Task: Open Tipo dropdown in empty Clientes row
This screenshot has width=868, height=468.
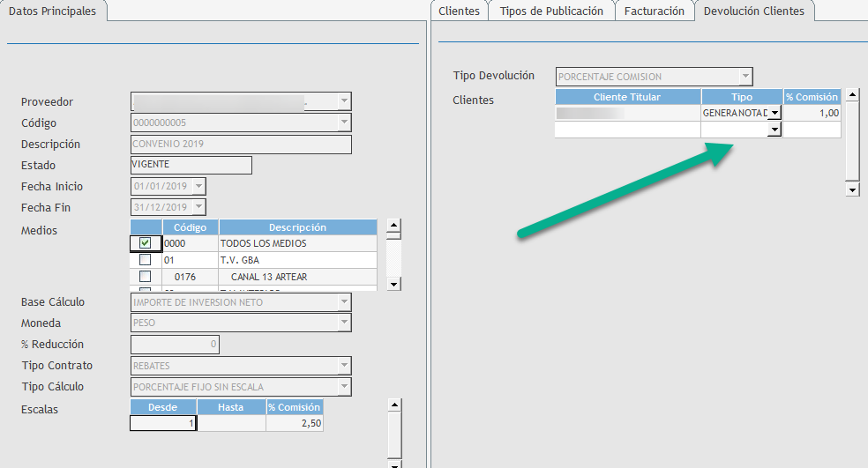Action: [774, 130]
